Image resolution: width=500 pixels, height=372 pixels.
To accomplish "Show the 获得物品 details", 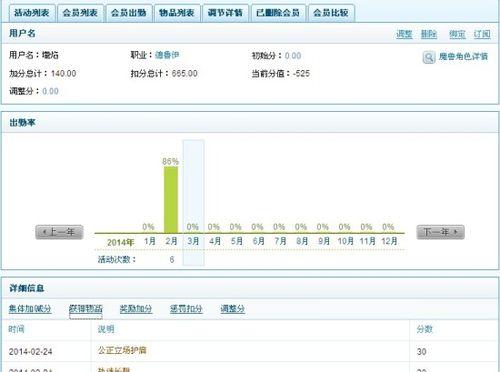I will tap(86, 309).
